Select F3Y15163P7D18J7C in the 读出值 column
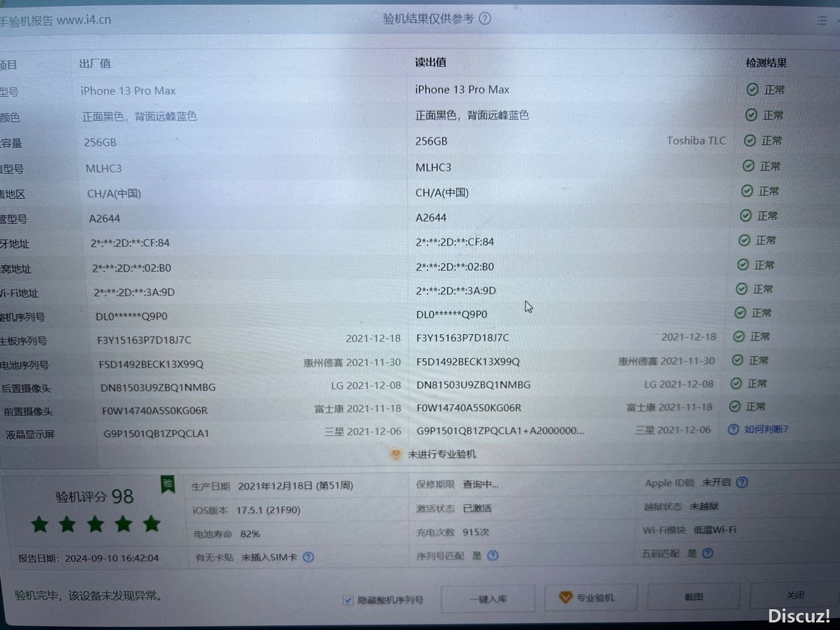The width and height of the screenshot is (840, 630). [x=463, y=338]
